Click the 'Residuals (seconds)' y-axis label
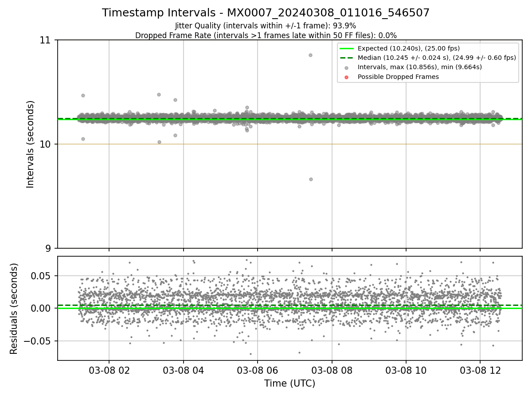This screenshot has height=399, width=532. point(14,309)
